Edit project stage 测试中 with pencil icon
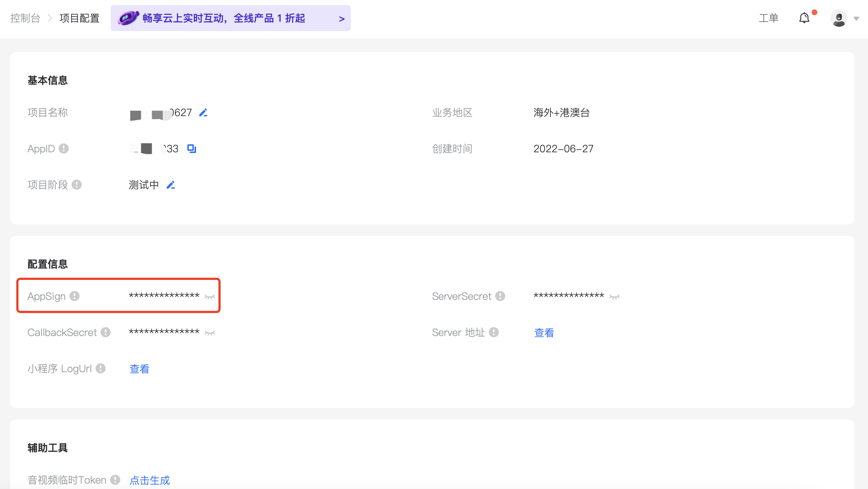Image resolution: width=868 pixels, height=489 pixels. pos(171,185)
